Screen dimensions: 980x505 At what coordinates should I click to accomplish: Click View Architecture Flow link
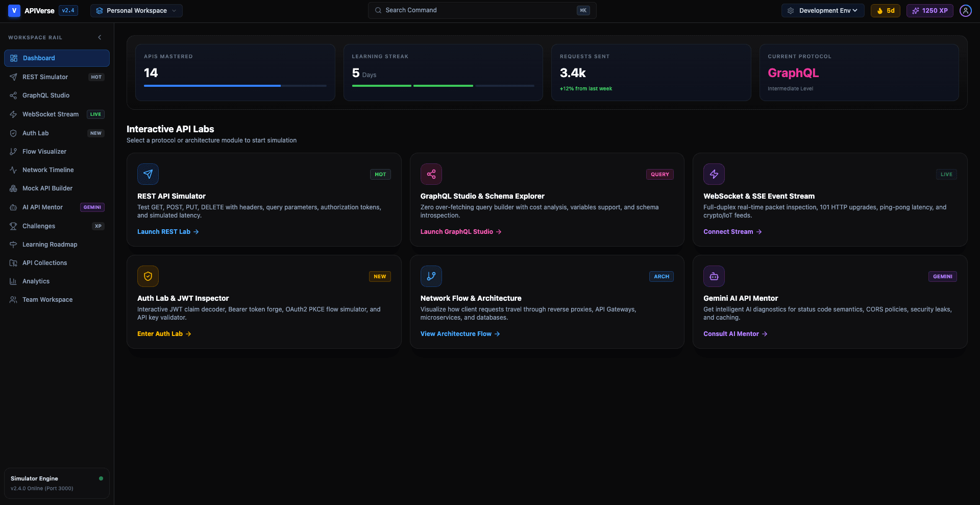pyautogui.click(x=460, y=334)
